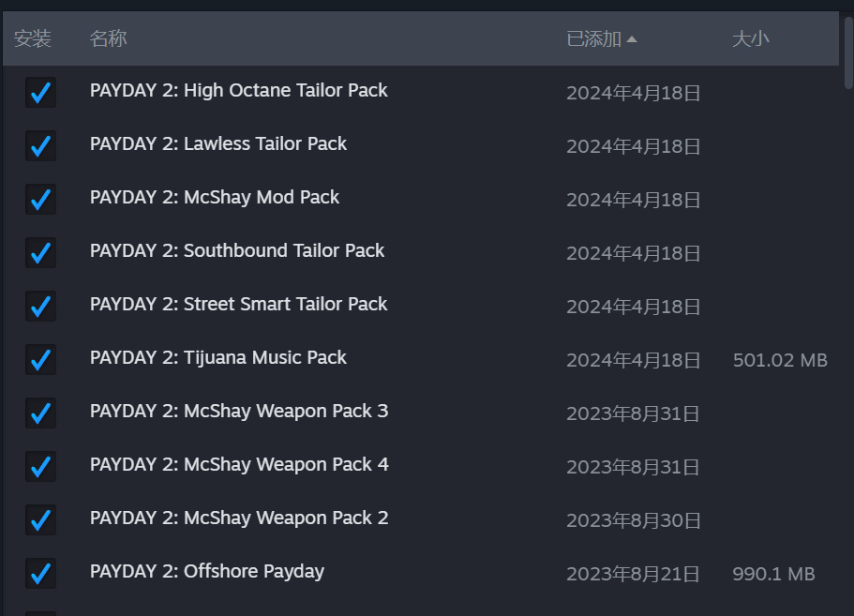Click the 2023年8月30日 date entry
This screenshot has width=854, height=616.
coord(634,520)
